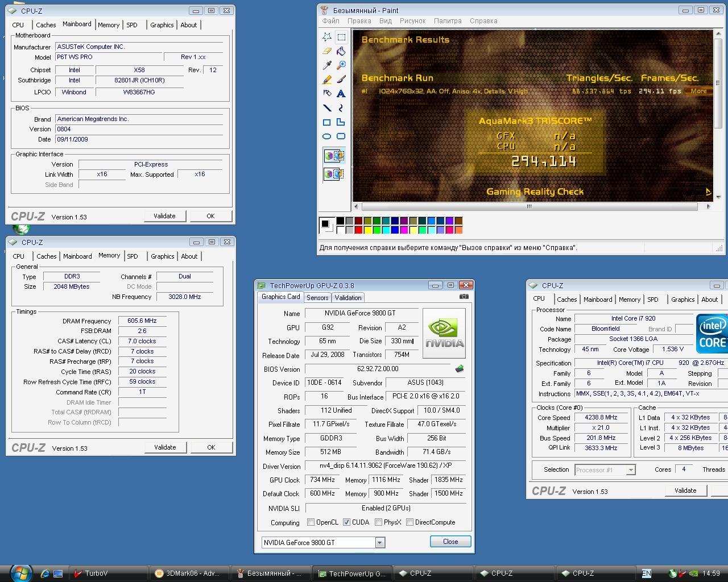The width and height of the screenshot is (728, 582).
Task: Select the Brush tool in Paint
Action: coord(341,80)
